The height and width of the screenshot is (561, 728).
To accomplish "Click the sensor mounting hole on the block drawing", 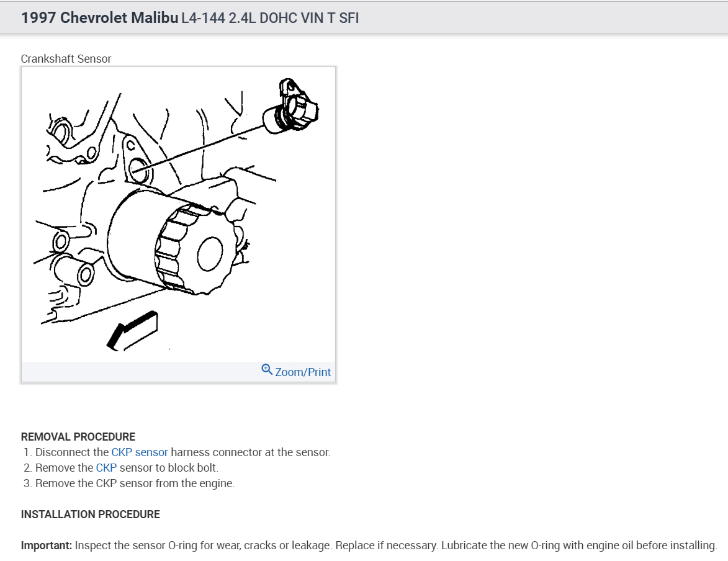I will pos(138,171).
